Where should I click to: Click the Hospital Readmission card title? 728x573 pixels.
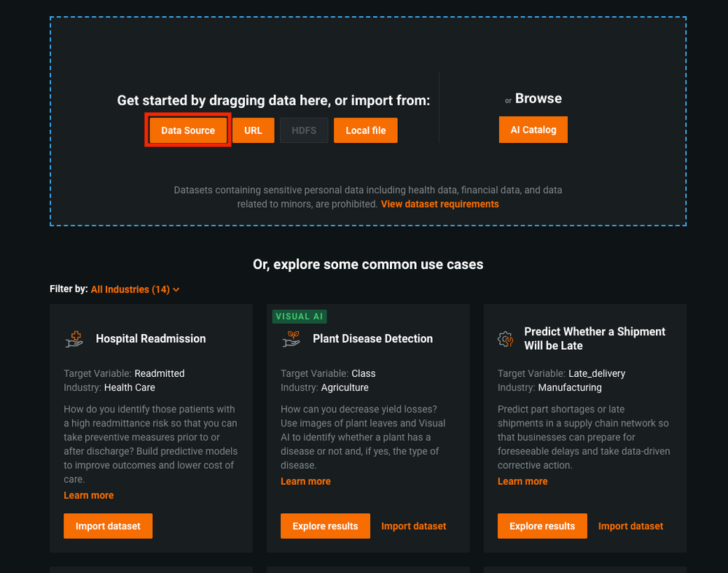click(x=151, y=338)
